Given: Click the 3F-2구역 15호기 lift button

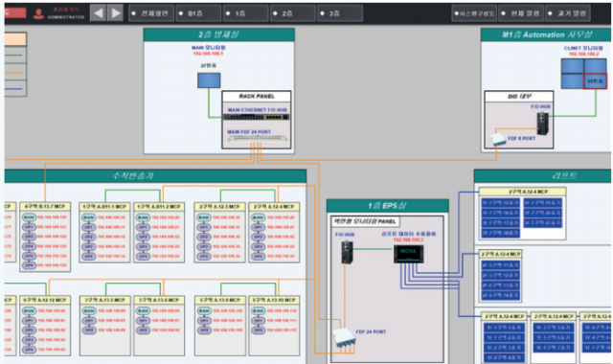Looking at the screenshot, I should point(500,203).
